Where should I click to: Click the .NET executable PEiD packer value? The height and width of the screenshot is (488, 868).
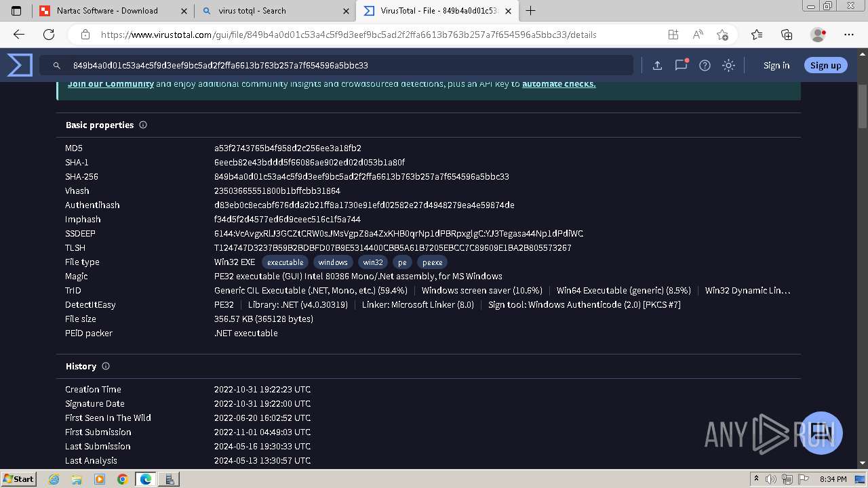246,333
